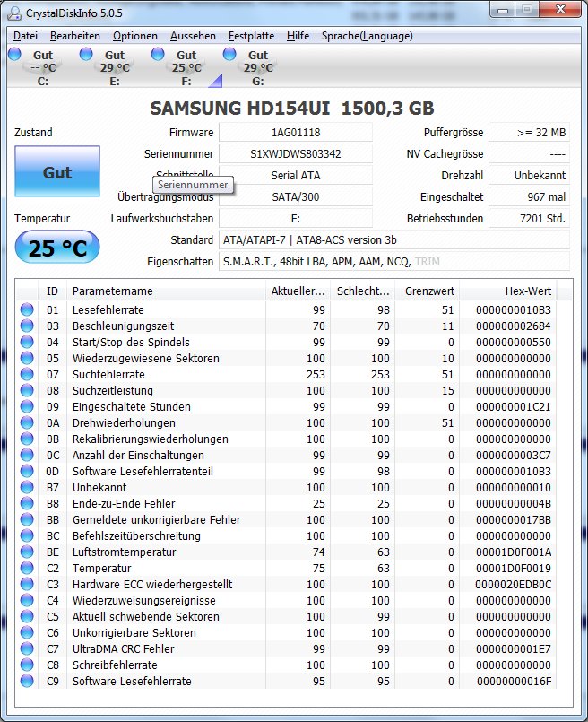Click the Eingeschaltet value 967 mal
Image resolution: width=588 pixels, height=722 pixels.
529,197
